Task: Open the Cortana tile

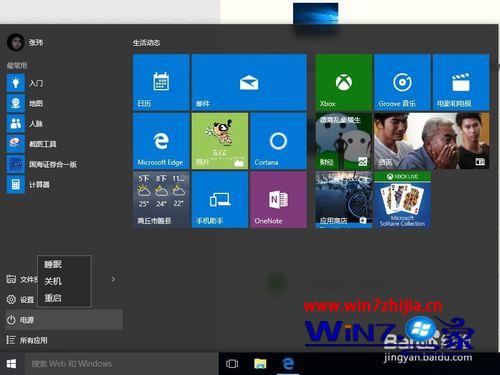Action: 278,141
